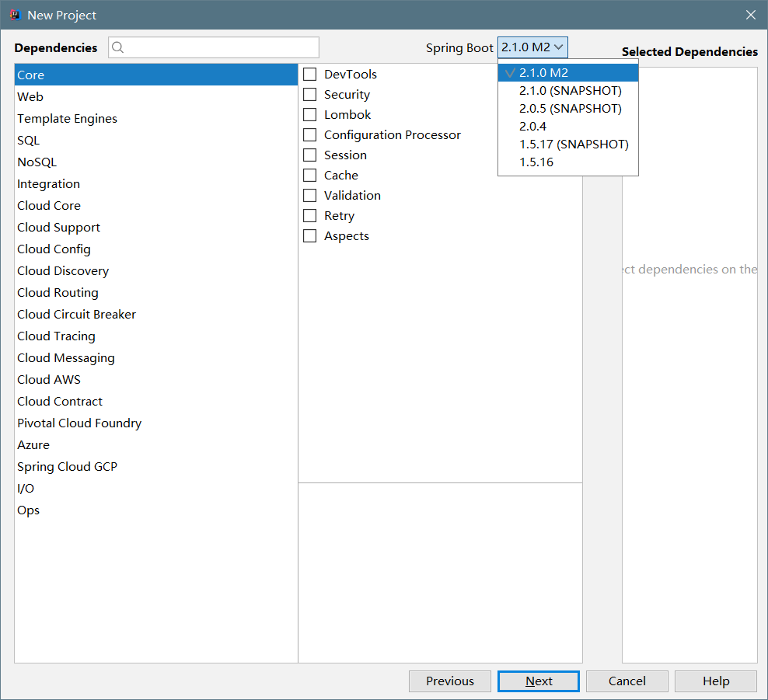This screenshot has height=700, width=768.
Task: Choose the SQL dependency category
Action: 28,141
